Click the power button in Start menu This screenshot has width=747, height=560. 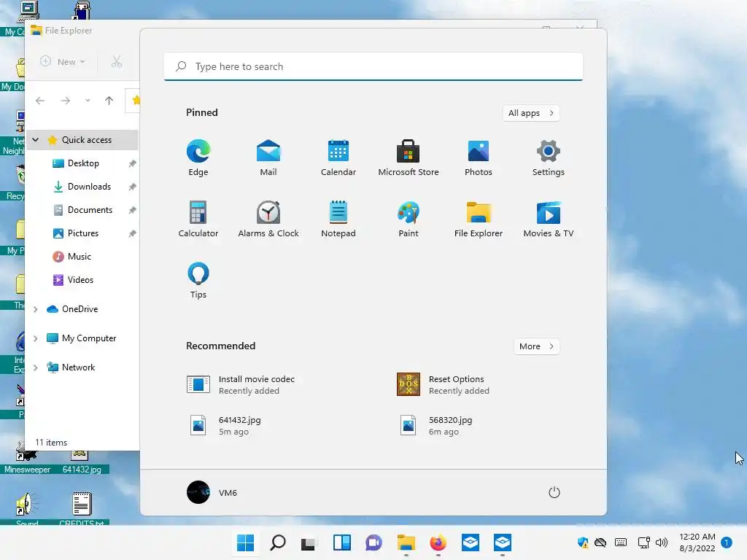pos(554,492)
